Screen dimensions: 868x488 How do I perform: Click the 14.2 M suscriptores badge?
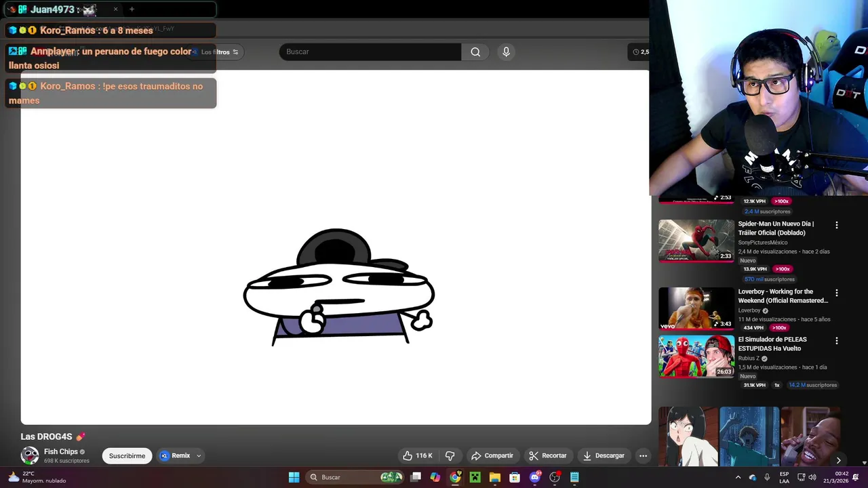click(x=812, y=385)
